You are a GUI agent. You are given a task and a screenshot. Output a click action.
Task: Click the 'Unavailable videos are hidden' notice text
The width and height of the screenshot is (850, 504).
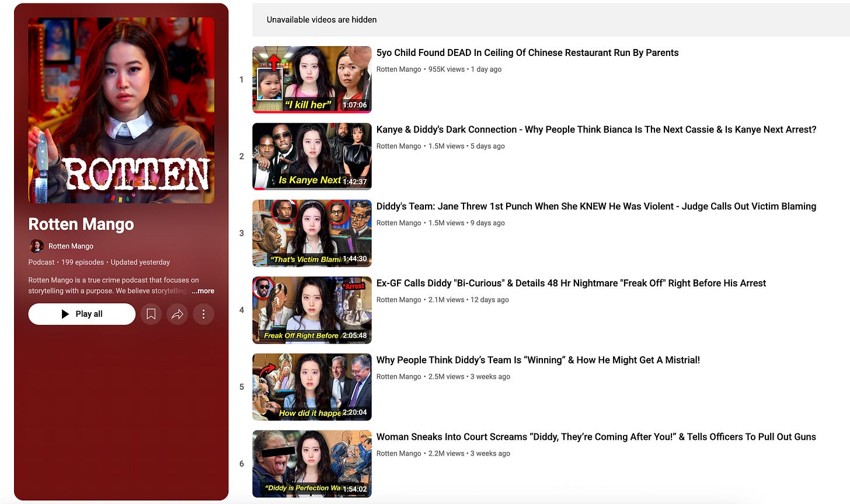[x=322, y=19]
